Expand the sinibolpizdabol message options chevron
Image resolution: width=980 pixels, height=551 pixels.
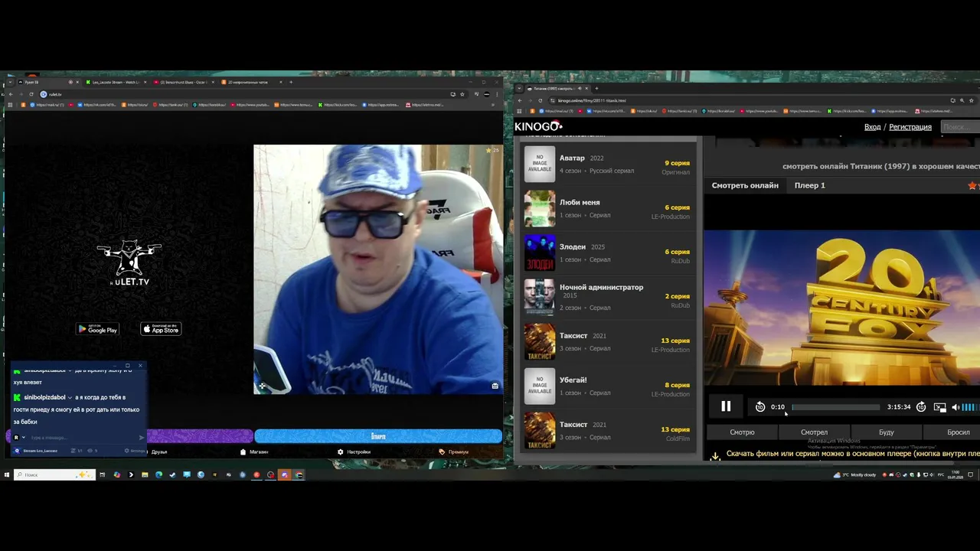pos(70,398)
